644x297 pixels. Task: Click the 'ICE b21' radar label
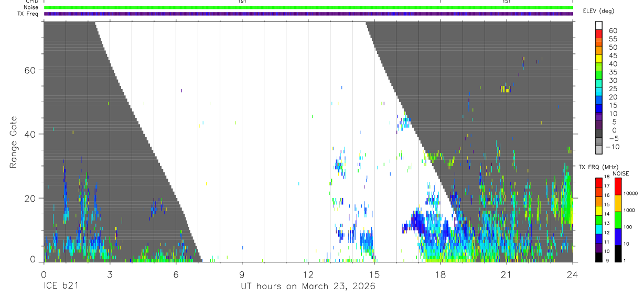click(62, 286)
